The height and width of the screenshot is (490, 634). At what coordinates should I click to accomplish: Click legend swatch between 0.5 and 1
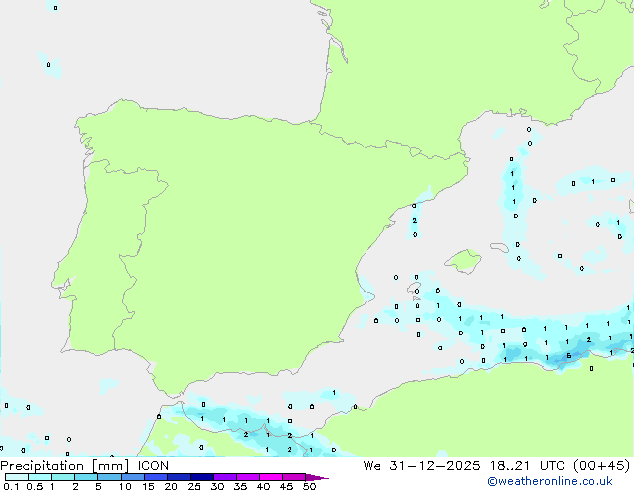point(40,477)
